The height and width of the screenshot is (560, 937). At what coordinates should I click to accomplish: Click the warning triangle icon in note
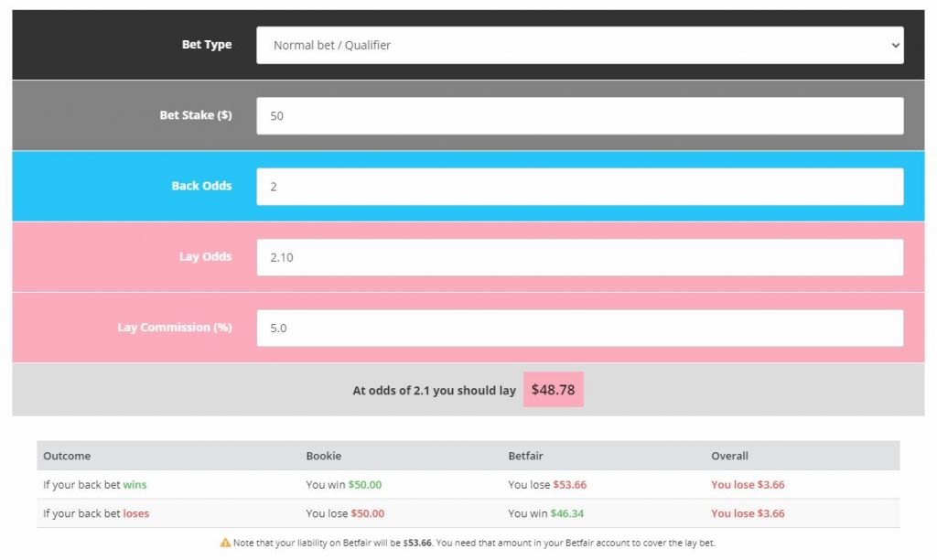tap(225, 543)
